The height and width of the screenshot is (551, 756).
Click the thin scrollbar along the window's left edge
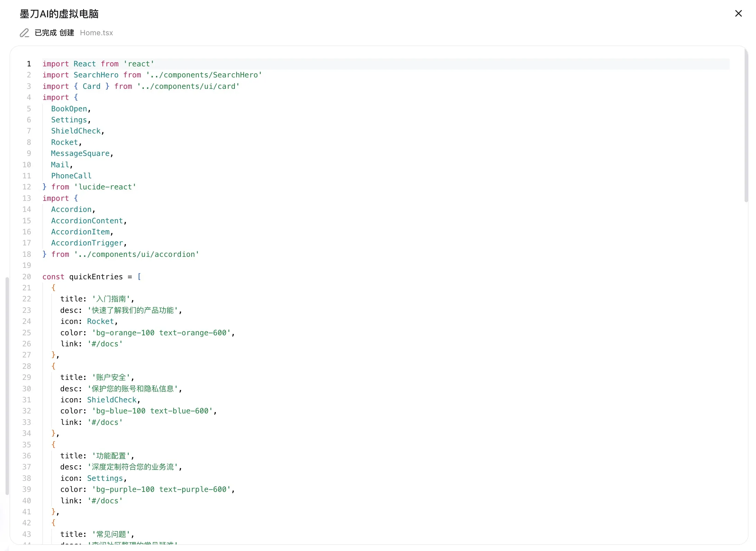[x=7, y=386]
